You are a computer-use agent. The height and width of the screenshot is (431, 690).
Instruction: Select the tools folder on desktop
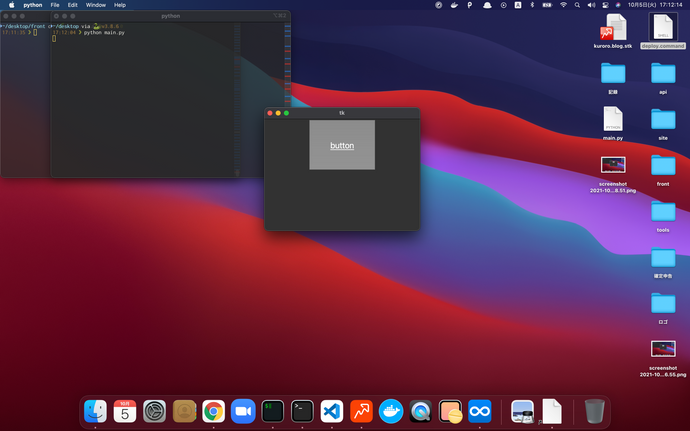(x=663, y=215)
